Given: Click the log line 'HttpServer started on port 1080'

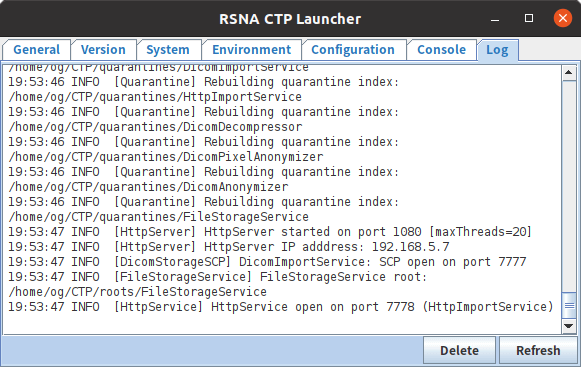Looking at the screenshot, I should pos(270,232).
